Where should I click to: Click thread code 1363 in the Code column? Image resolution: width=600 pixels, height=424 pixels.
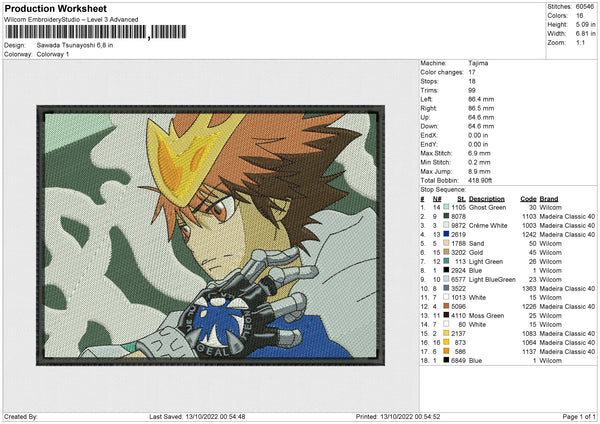click(529, 288)
